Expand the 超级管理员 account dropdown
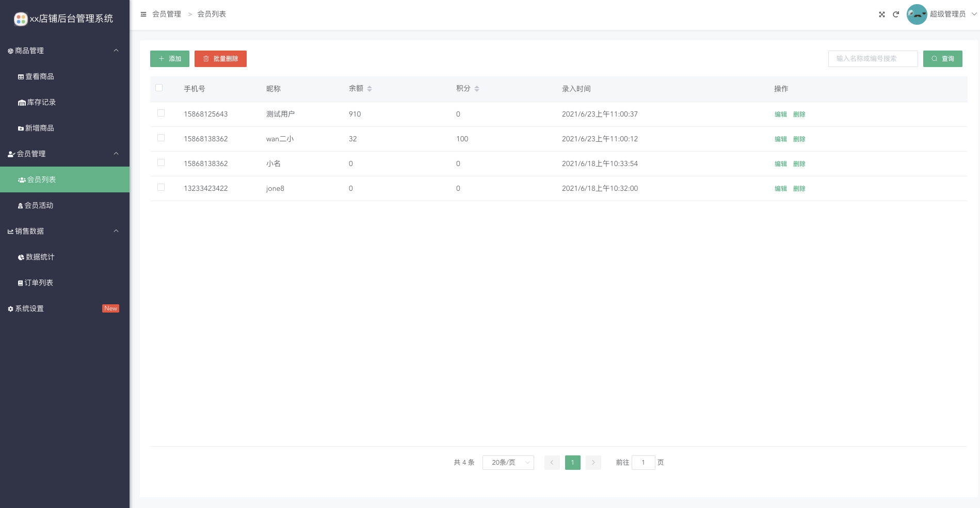The width and height of the screenshot is (980, 508). (947, 14)
